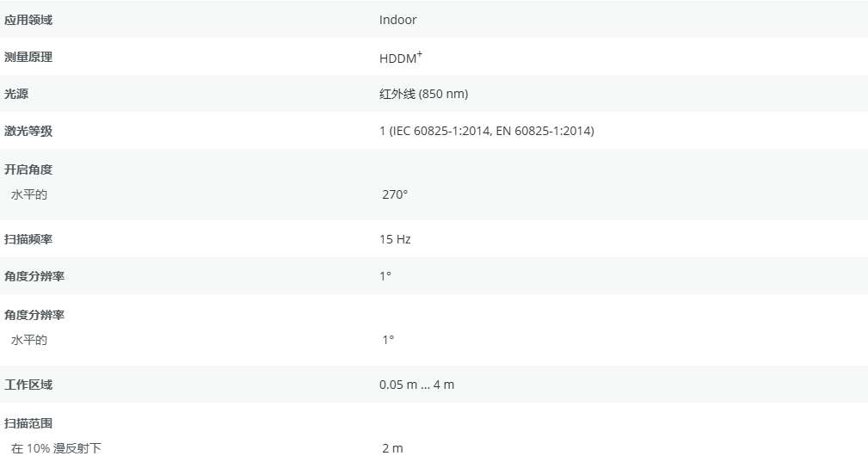868x462 pixels.
Task: Click the 开启角度 heading
Action: 28,169
